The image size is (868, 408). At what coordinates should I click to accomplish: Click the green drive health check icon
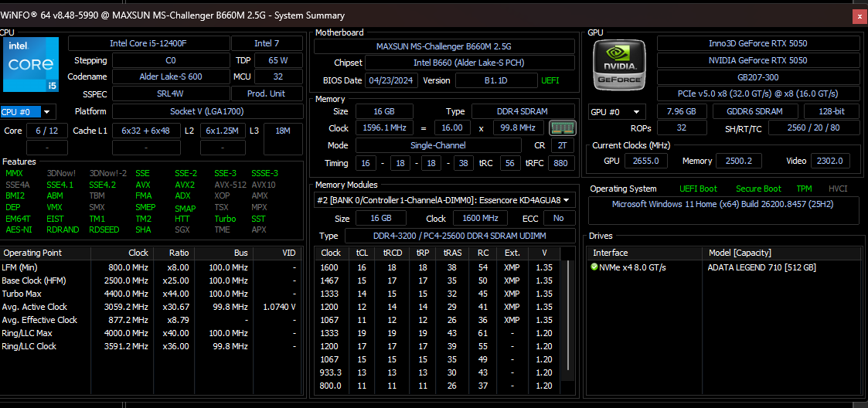pos(594,267)
